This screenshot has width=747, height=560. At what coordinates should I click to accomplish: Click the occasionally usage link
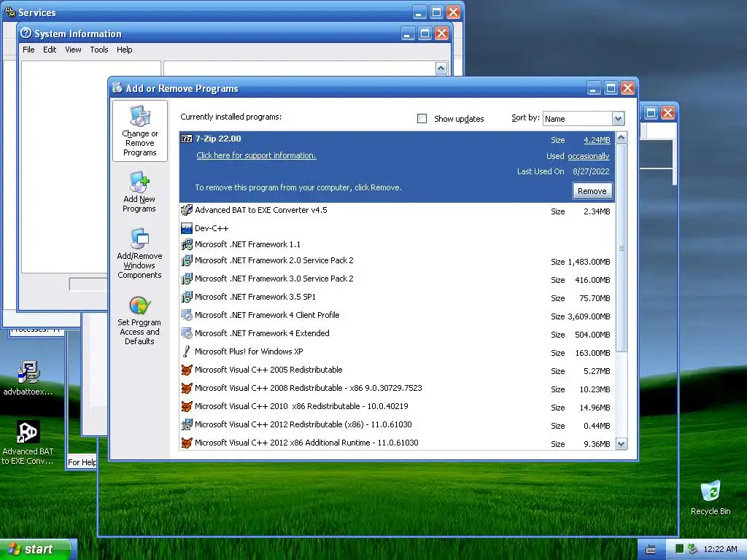pyautogui.click(x=589, y=156)
